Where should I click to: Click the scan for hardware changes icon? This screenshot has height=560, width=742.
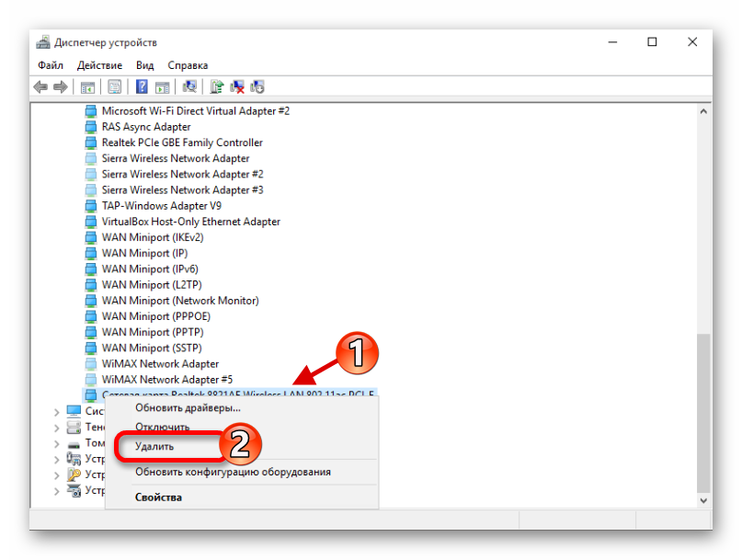[x=189, y=87]
